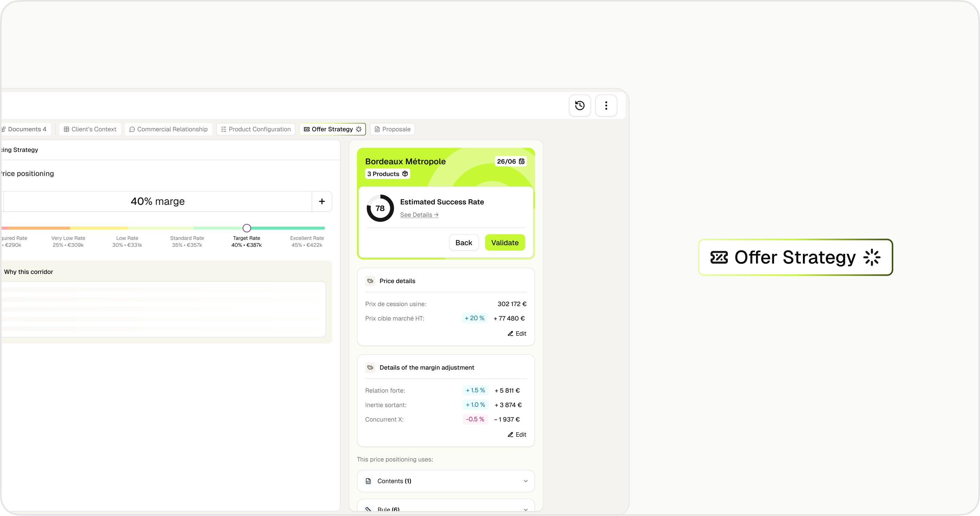This screenshot has height=516, width=980.
Task: Click the Back button
Action: (x=464, y=243)
